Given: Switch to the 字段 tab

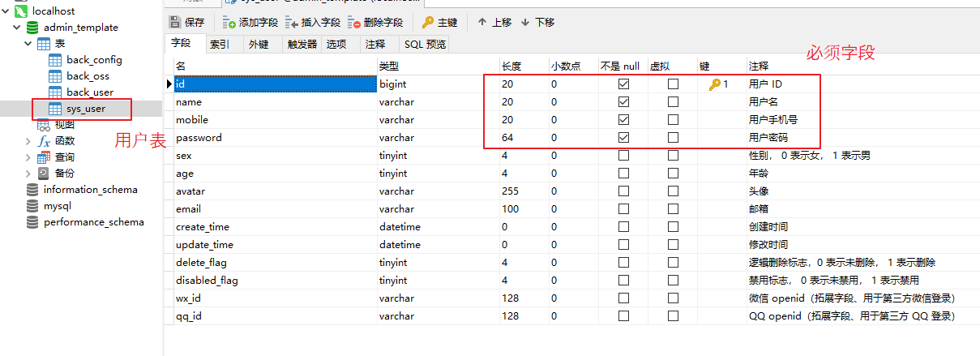Looking at the screenshot, I should tap(182, 44).
